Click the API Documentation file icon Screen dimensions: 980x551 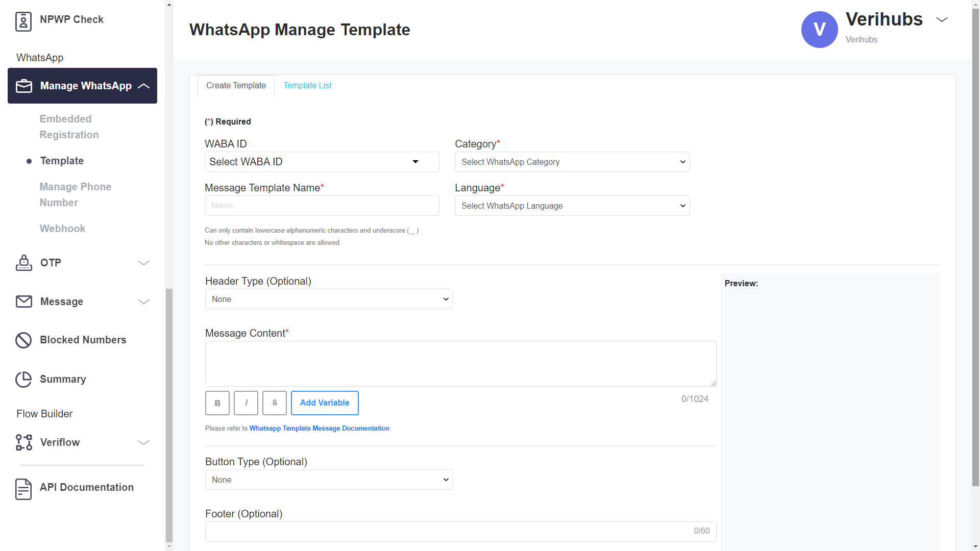tap(23, 489)
